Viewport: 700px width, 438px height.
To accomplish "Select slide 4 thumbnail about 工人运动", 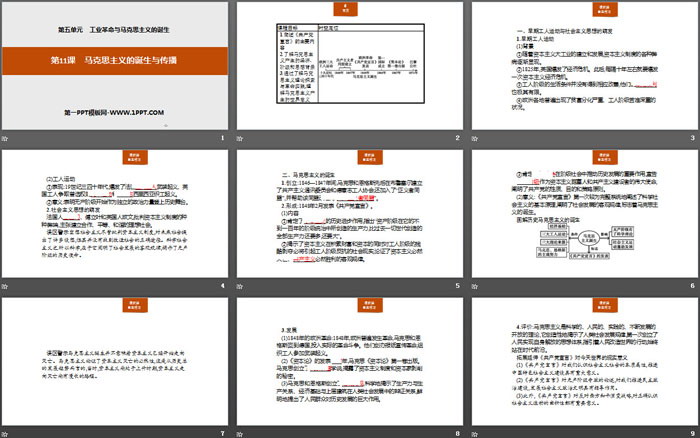I will (115, 213).
